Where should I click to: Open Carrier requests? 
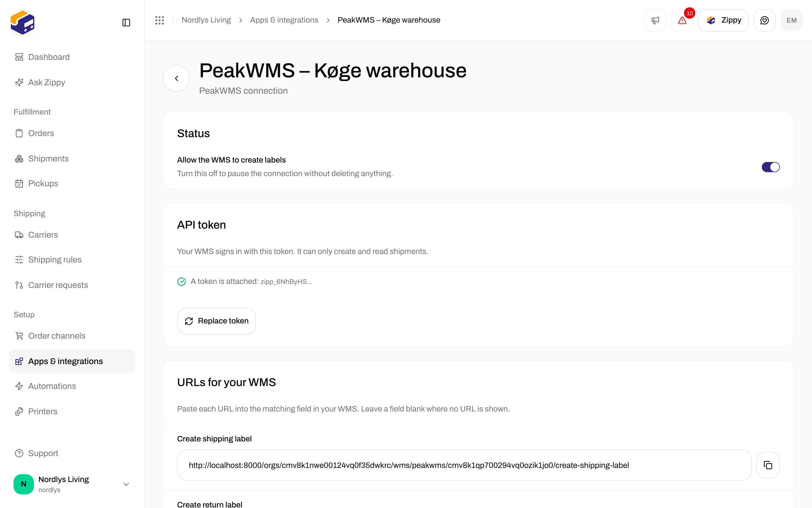[72, 285]
